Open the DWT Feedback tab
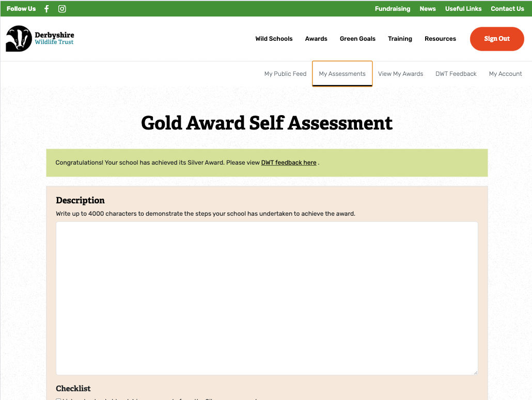The image size is (532, 400). (456, 74)
